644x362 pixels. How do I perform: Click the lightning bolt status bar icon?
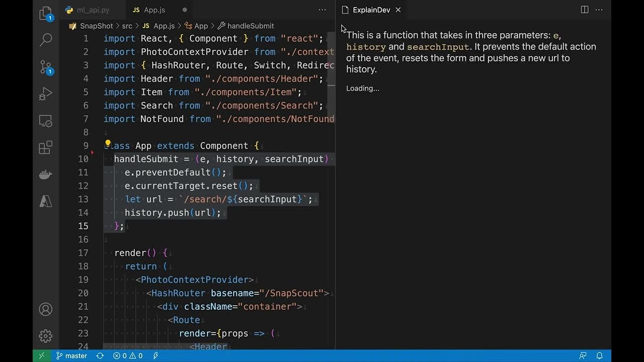pyautogui.click(x=155, y=355)
